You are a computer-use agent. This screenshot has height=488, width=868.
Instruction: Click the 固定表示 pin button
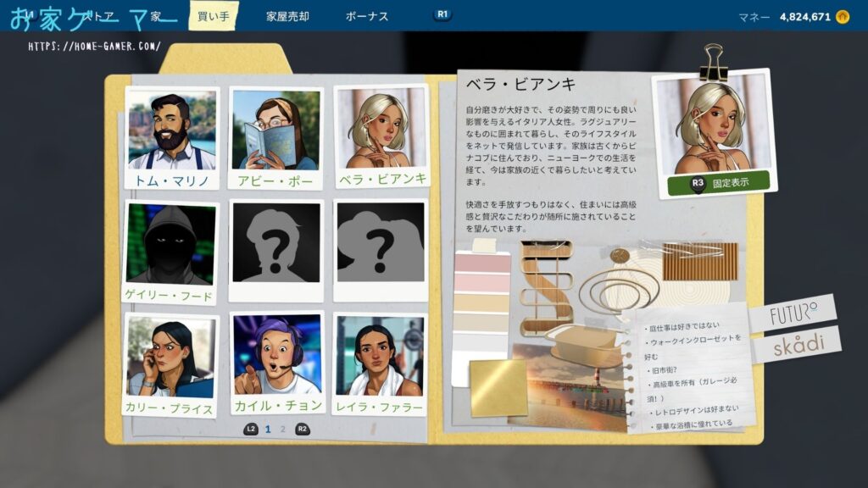click(x=719, y=183)
